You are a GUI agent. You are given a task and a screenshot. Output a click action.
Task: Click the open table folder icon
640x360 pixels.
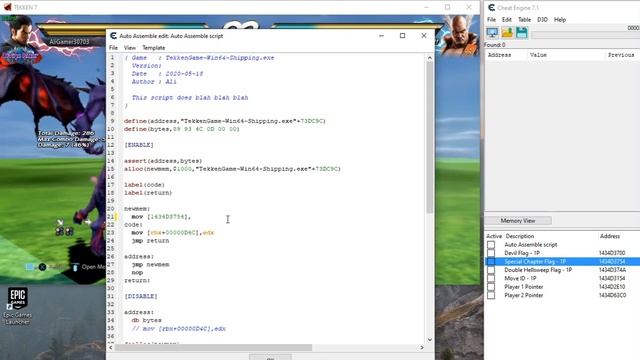tap(507, 33)
